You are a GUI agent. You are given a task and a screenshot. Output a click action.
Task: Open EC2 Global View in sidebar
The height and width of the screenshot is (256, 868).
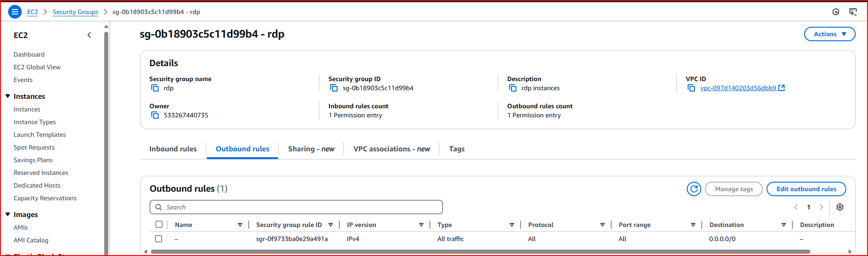(37, 67)
